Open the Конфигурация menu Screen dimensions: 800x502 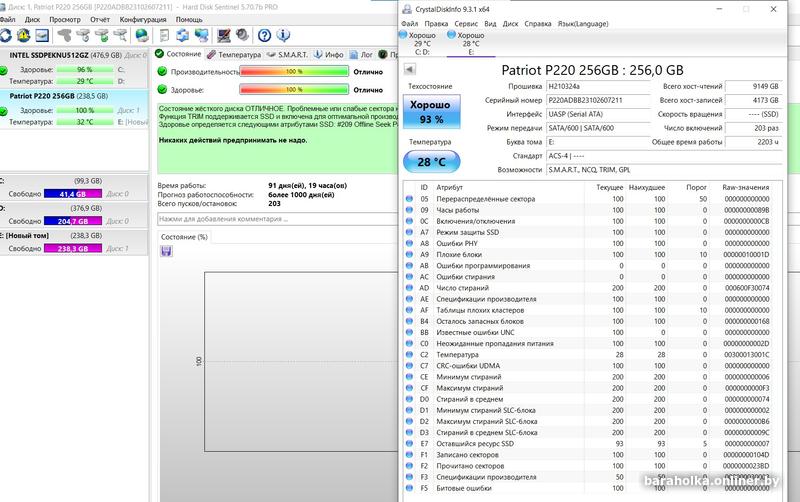(x=143, y=19)
